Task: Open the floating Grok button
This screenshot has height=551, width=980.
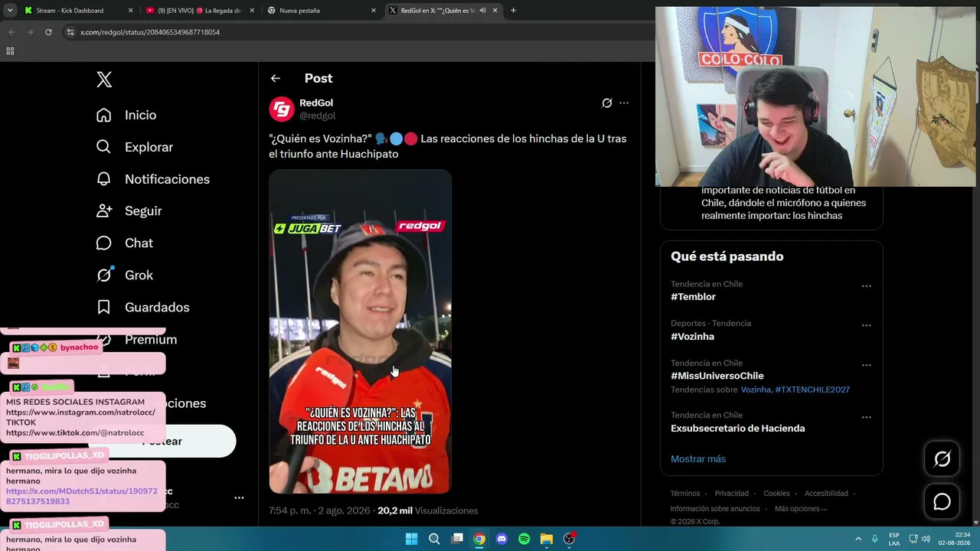Action: 942,458
